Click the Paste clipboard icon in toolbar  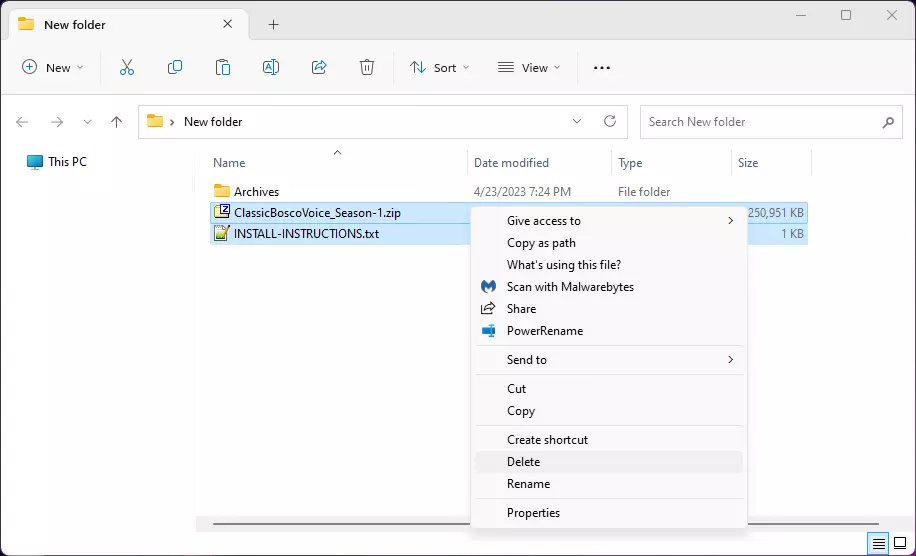coord(223,67)
